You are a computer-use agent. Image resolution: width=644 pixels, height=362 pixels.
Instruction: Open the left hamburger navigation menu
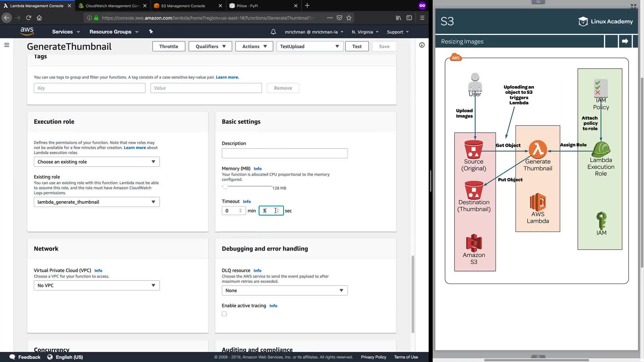[7, 45]
